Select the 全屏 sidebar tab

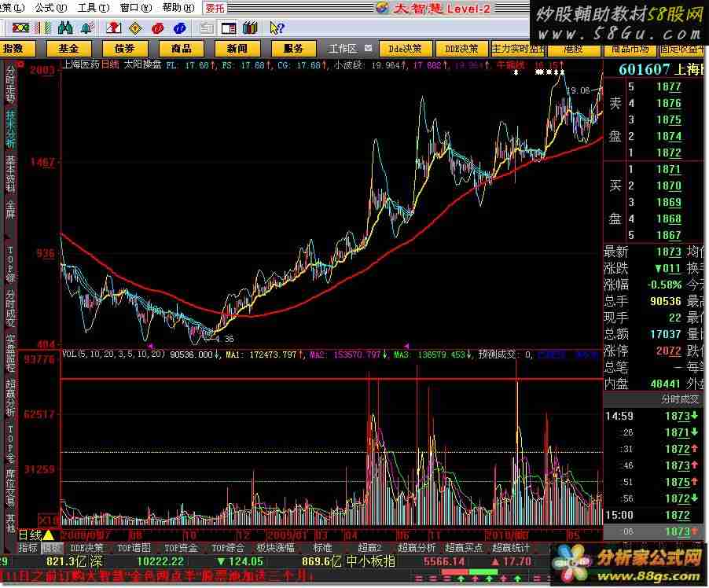[x=10, y=209]
